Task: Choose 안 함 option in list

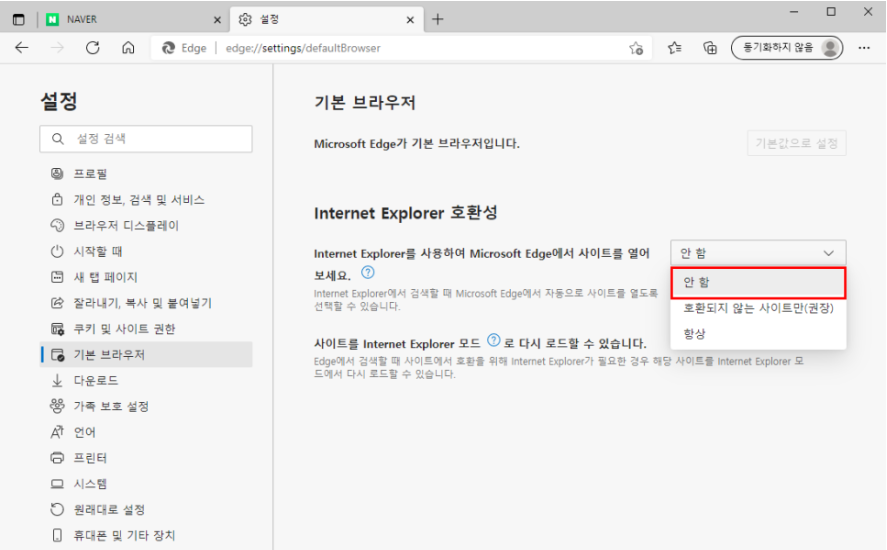Action: coord(758,282)
